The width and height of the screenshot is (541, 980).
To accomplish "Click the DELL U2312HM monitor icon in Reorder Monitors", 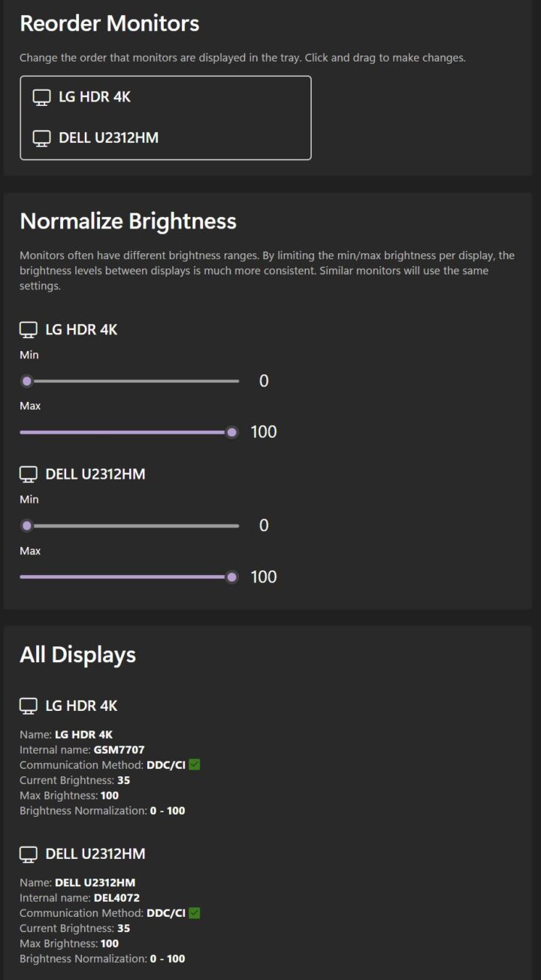I will click(x=41, y=138).
